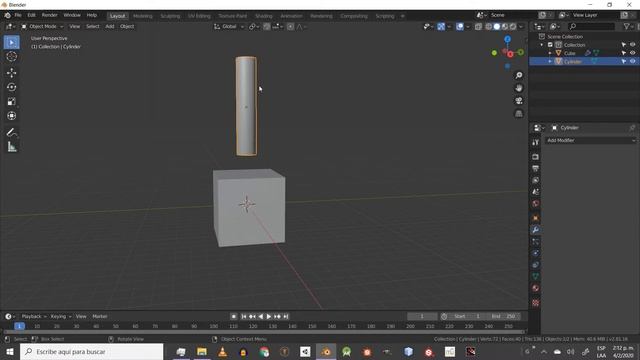Jump to last frame
This screenshot has height=360, width=640.
[x=286, y=316]
